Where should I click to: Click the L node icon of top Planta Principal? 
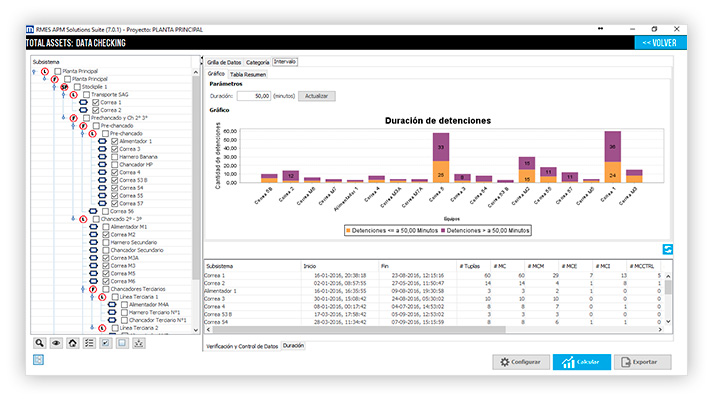tap(45, 71)
